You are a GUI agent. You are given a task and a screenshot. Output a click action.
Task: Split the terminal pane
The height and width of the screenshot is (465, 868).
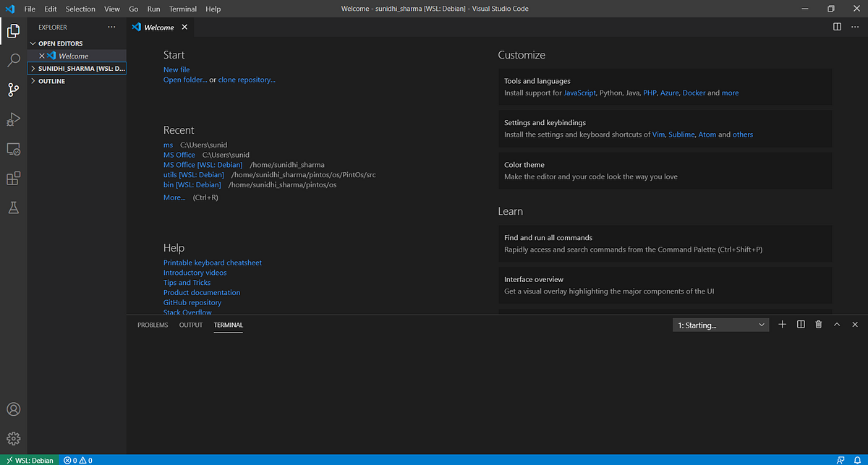coord(800,324)
